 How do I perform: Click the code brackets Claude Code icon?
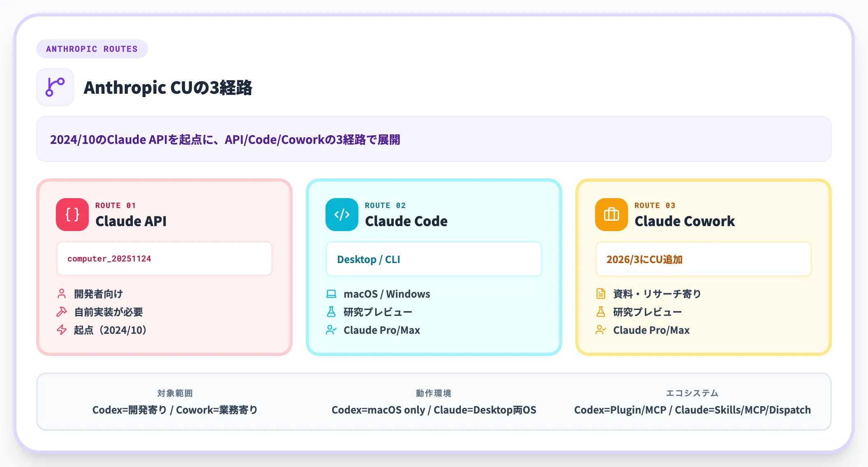tap(342, 215)
